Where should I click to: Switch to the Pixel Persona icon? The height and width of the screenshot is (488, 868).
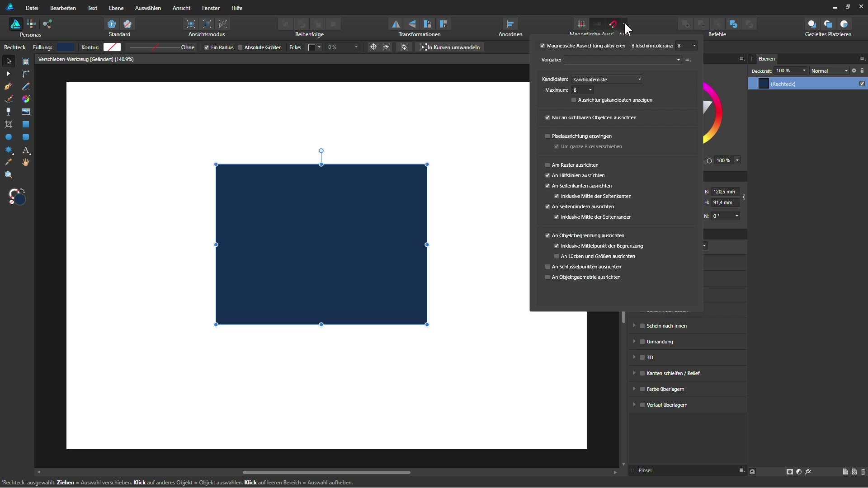click(x=31, y=24)
